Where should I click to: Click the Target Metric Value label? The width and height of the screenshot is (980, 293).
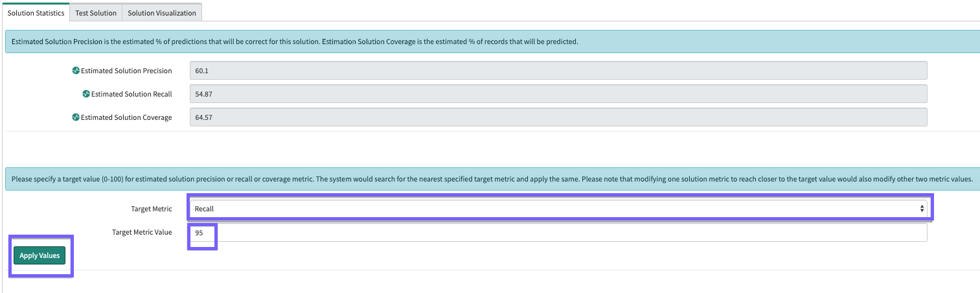(142, 232)
